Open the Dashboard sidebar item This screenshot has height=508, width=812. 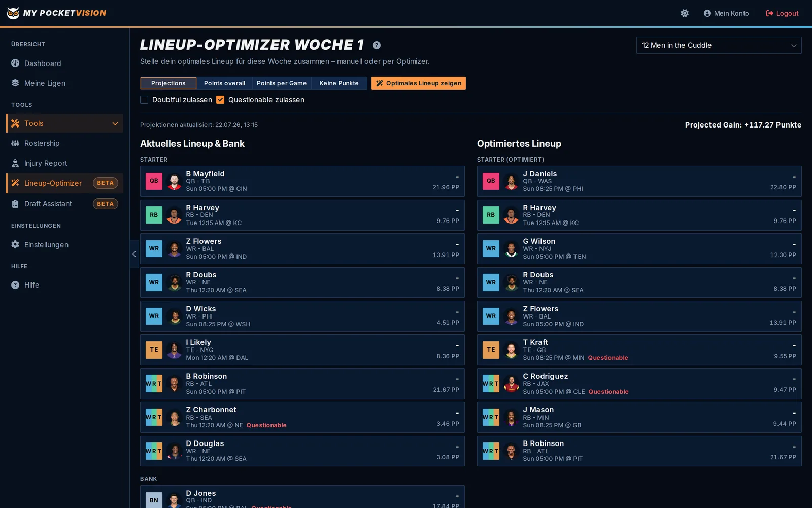coord(64,63)
